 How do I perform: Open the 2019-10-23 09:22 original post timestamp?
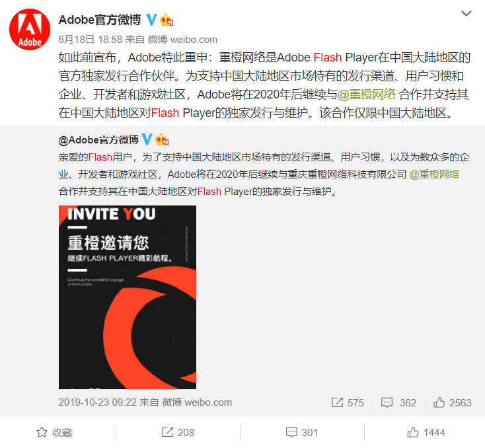97,402
